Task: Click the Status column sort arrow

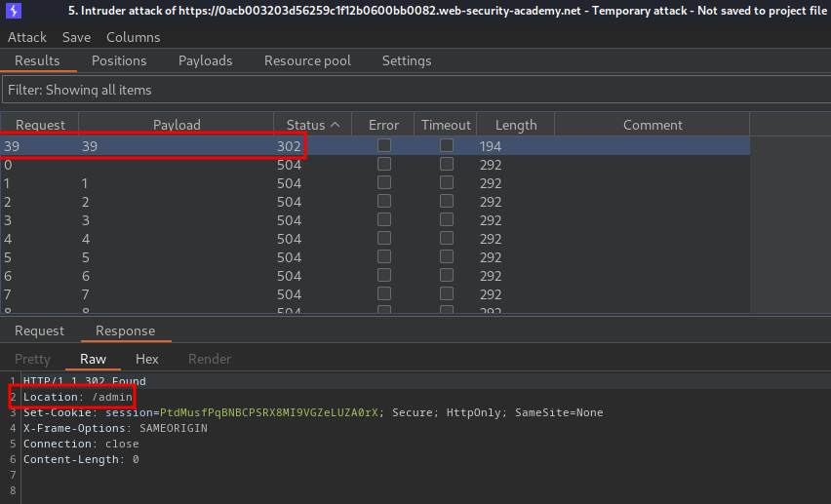Action: click(335, 125)
